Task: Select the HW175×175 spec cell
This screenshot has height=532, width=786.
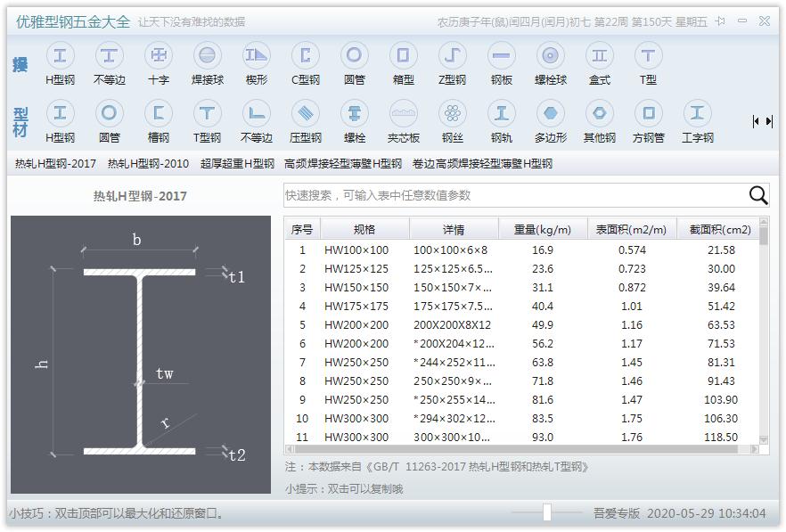Action: (x=356, y=306)
